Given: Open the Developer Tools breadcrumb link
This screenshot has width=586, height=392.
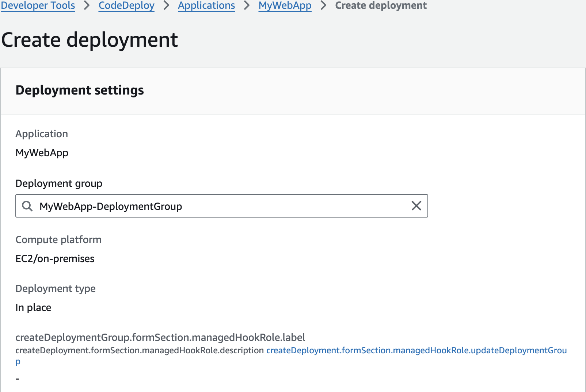Looking at the screenshot, I should [x=38, y=5].
